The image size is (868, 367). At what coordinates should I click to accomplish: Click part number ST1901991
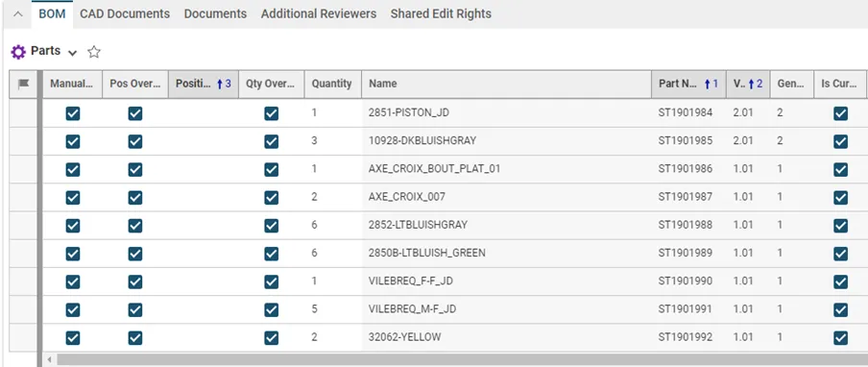(686, 309)
